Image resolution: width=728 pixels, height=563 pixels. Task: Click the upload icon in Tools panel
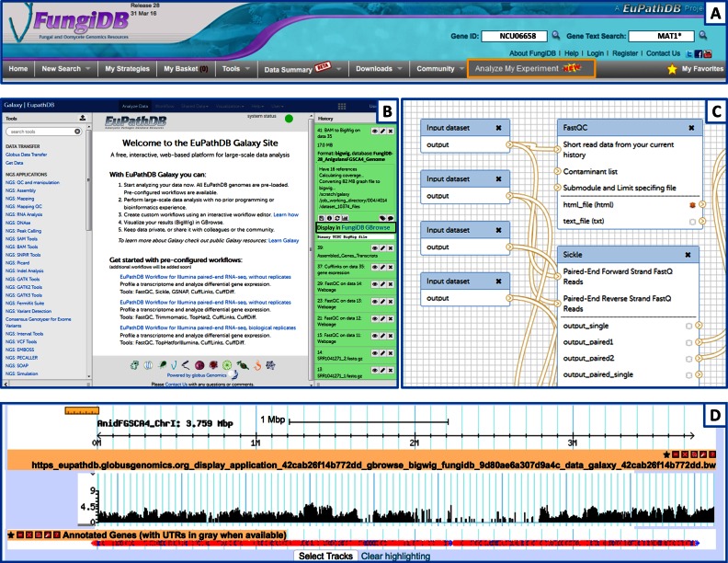[83, 118]
